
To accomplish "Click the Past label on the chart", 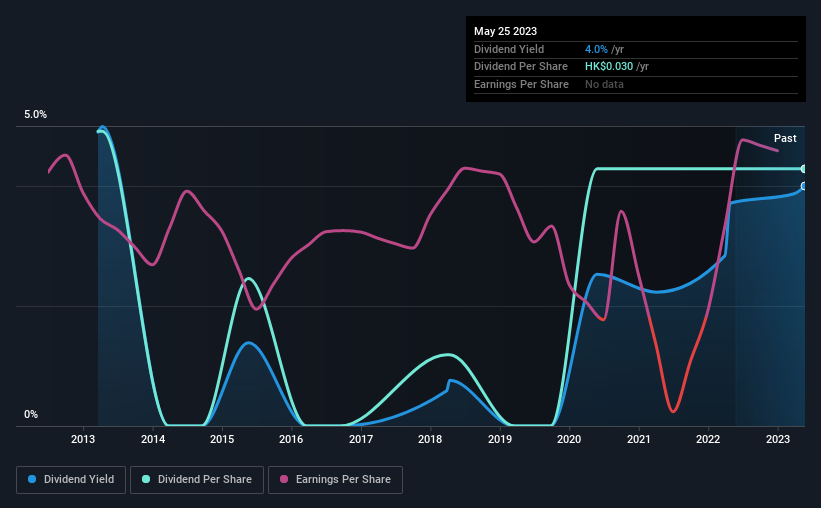I will (785, 138).
